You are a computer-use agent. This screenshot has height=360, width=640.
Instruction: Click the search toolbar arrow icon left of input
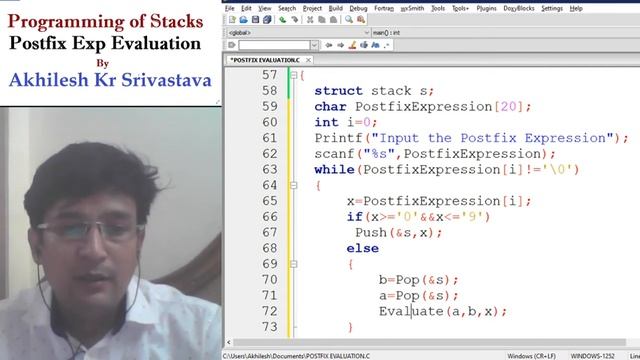[x=231, y=45]
